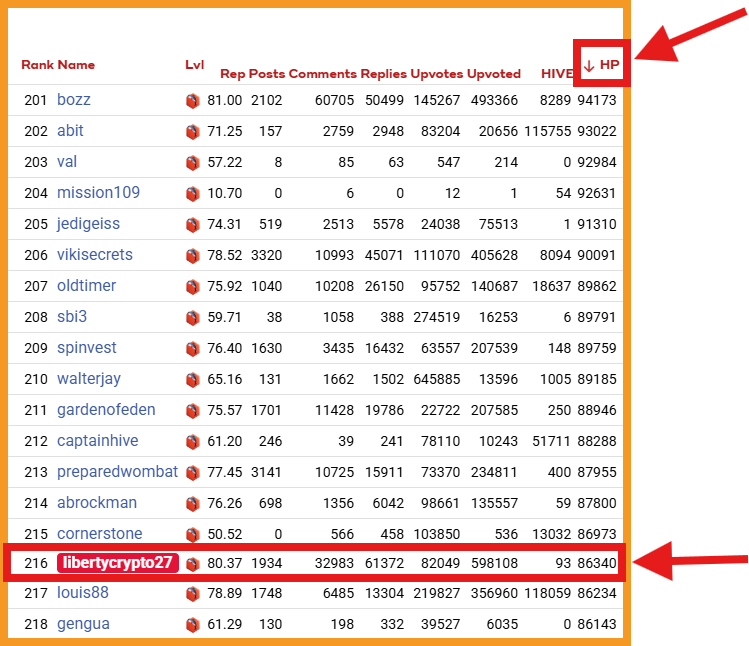Click HP value 86340 for libertycrypto27

click(x=597, y=564)
